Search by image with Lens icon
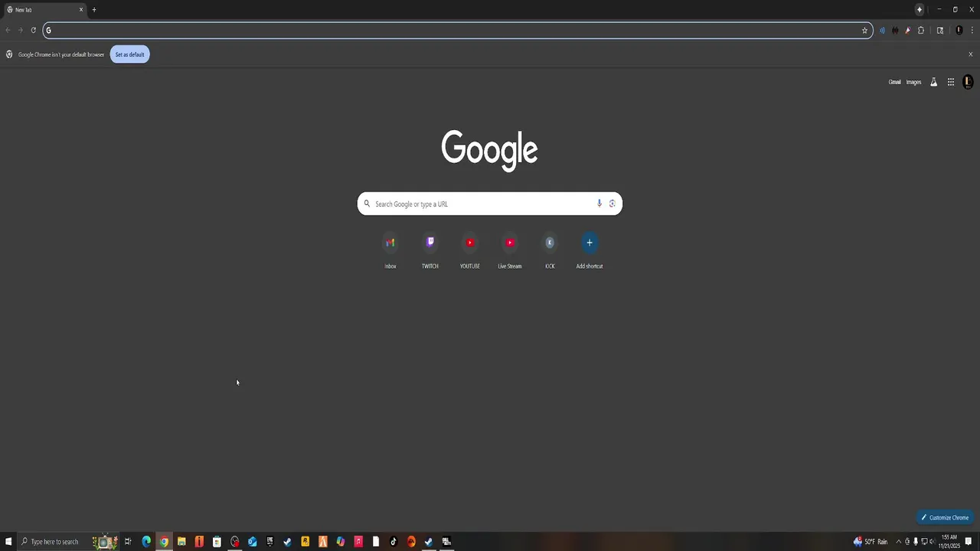980x551 pixels. (x=612, y=204)
